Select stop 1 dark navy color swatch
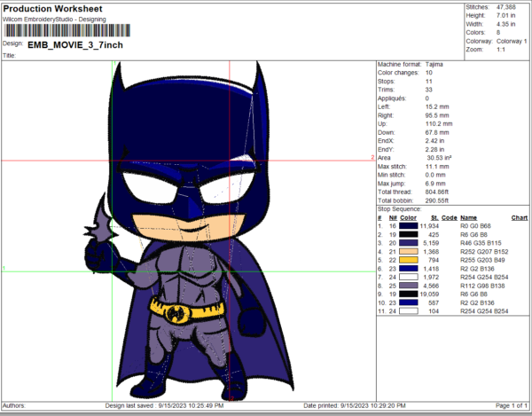The height and width of the screenshot is (416, 532). pyautogui.click(x=408, y=227)
